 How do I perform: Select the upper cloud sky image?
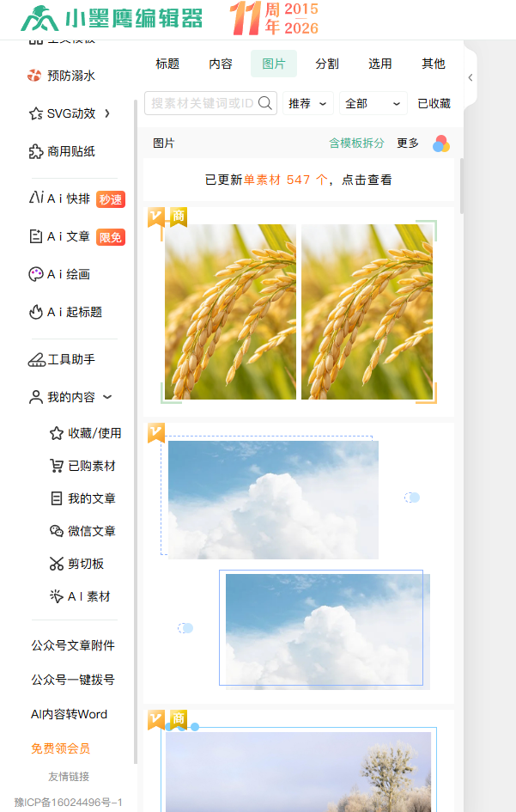tap(273, 500)
